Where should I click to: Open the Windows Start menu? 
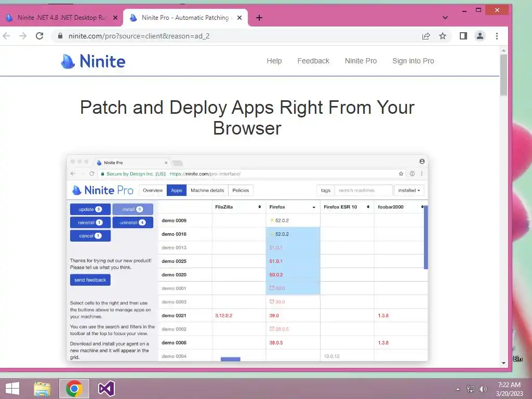tap(12, 389)
